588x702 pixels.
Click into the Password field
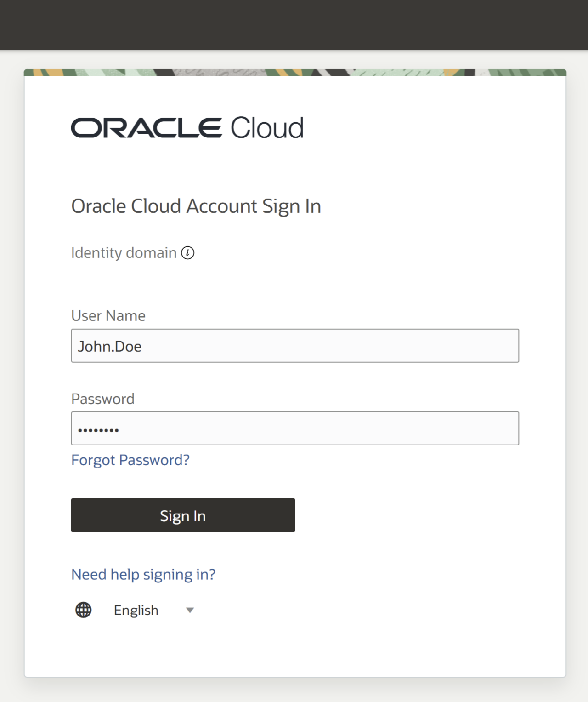point(295,428)
